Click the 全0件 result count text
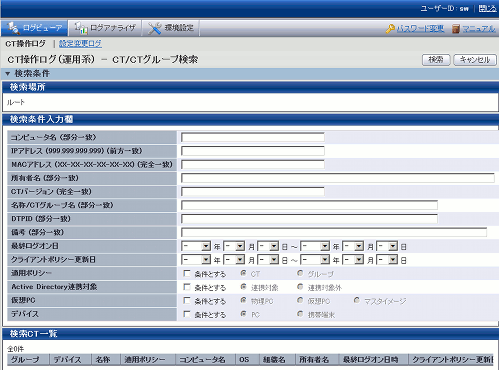 point(16,349)
